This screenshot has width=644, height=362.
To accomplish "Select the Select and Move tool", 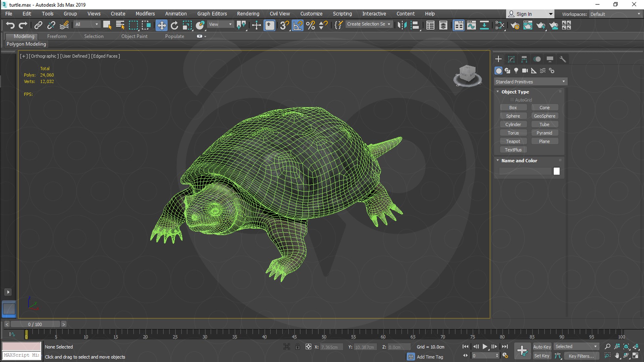I will click(x=161, y=25).
